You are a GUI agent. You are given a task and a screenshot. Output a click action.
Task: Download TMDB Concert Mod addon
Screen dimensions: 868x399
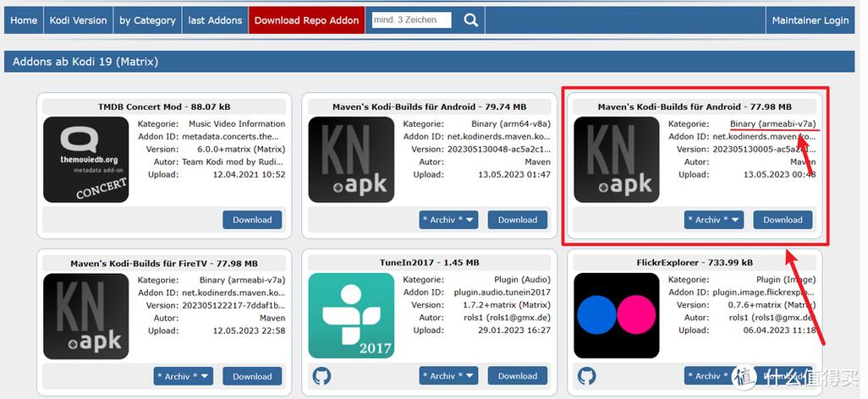pos(252,220)
